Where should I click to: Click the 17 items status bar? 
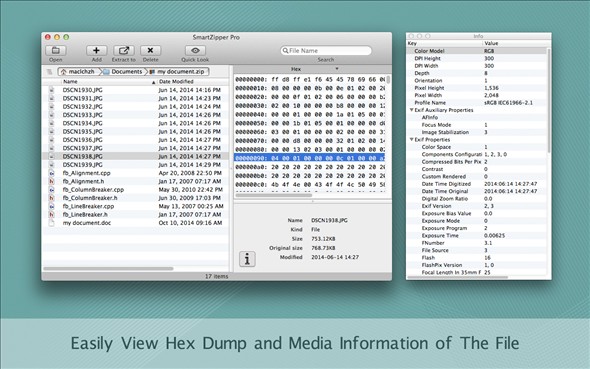click(x=216, y=276)
